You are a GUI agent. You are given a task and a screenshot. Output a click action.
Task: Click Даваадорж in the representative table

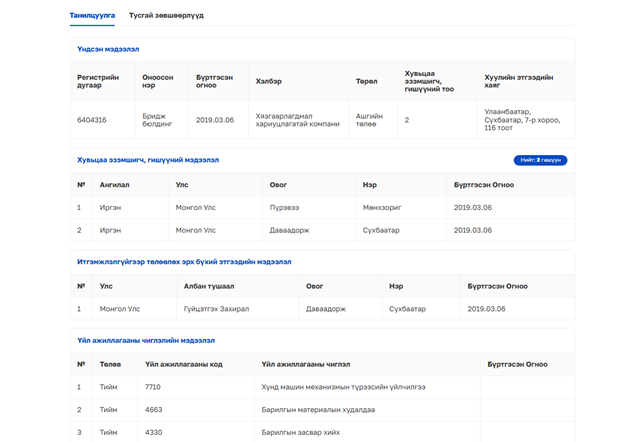(x=326, y=309)
